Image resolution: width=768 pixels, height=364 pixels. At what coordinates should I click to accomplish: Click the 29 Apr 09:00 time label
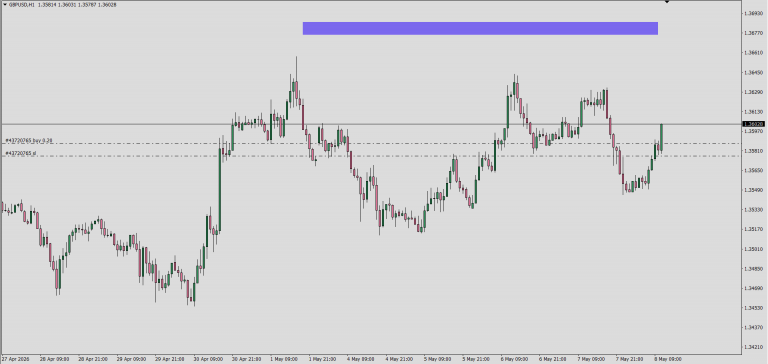(x=132, y=359)
